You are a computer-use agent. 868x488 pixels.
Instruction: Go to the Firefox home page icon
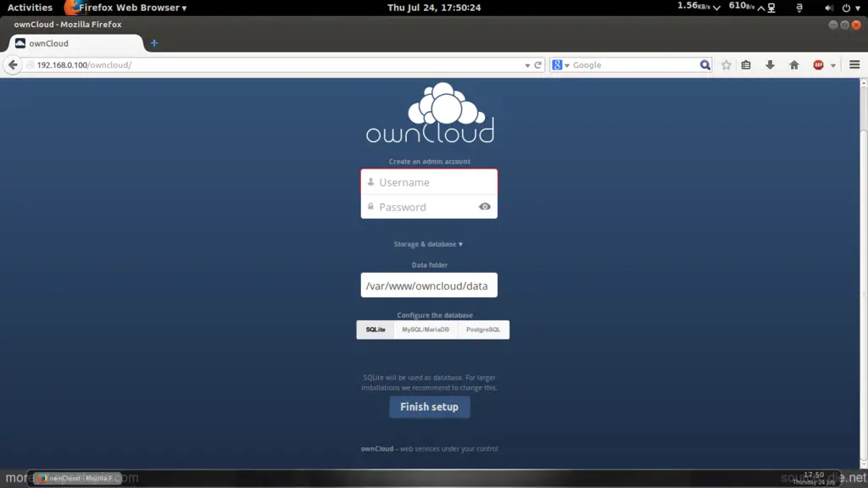[x=793, y=64]
